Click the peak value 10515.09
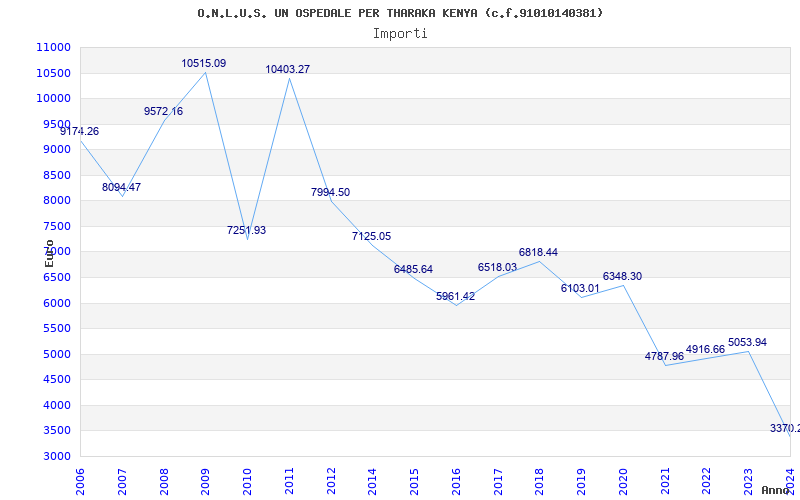 pos(204,63)
